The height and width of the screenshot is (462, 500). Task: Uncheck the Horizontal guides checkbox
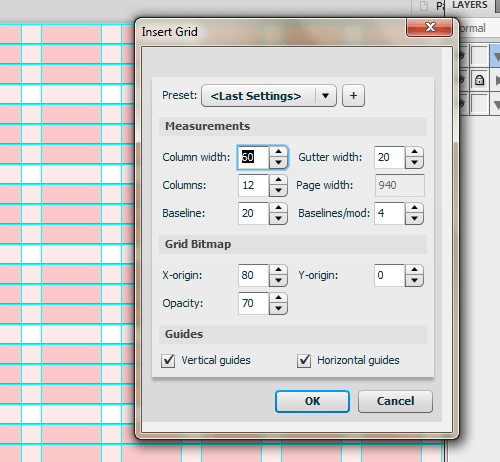tap(304, 361)
